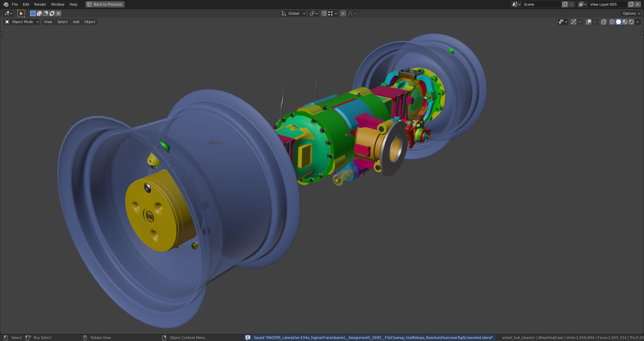644x341 pixels.
Task: Expand the right sidebar region arrow
Action: (x=642, y=34)
